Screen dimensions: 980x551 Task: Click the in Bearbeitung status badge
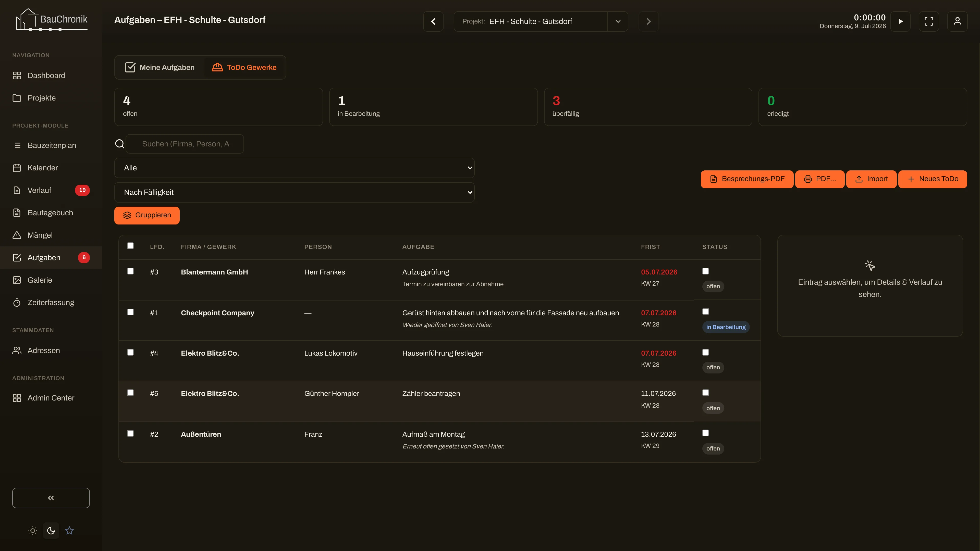click(726, 327)
